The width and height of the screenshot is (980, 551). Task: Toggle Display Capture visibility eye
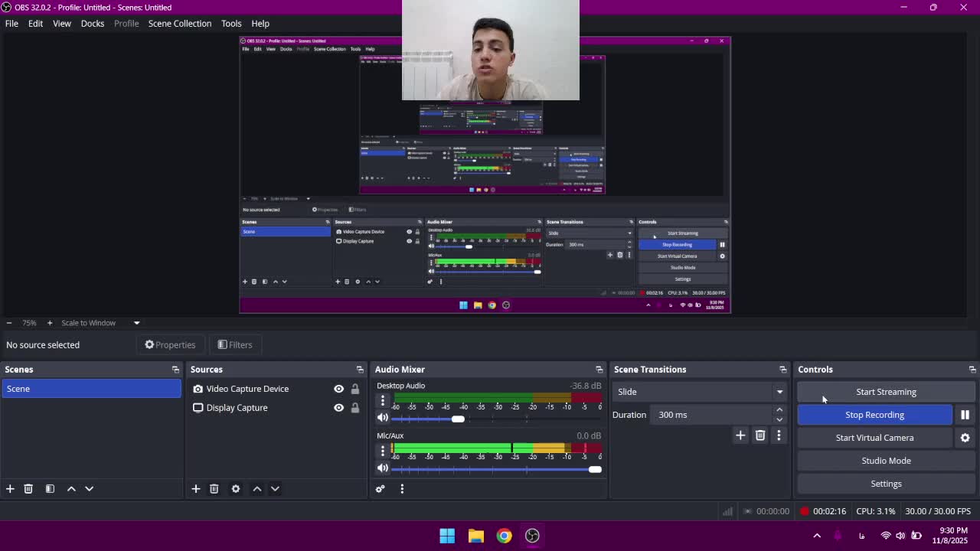338,408
